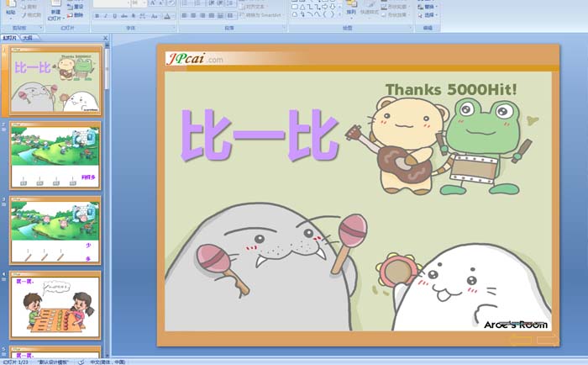The image size is (588, 365).
Task: Click the center text alignment icon
Action: [192, 15]
